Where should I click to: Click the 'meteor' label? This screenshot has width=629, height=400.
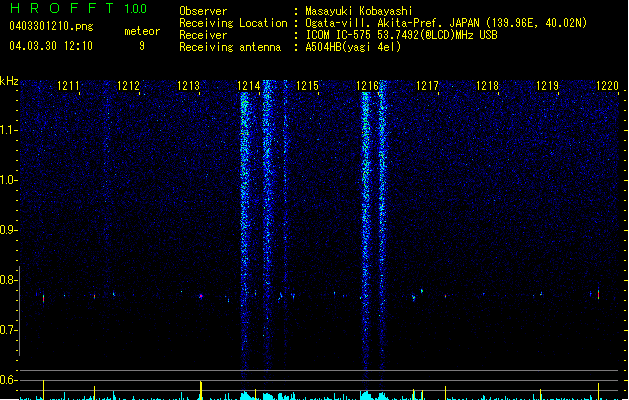(142, 31)
